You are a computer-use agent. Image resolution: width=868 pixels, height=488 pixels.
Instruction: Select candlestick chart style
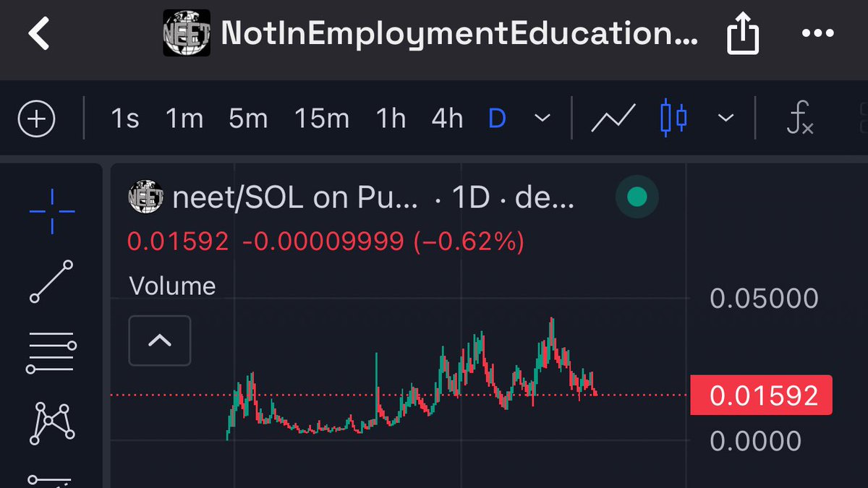(673, 119)
